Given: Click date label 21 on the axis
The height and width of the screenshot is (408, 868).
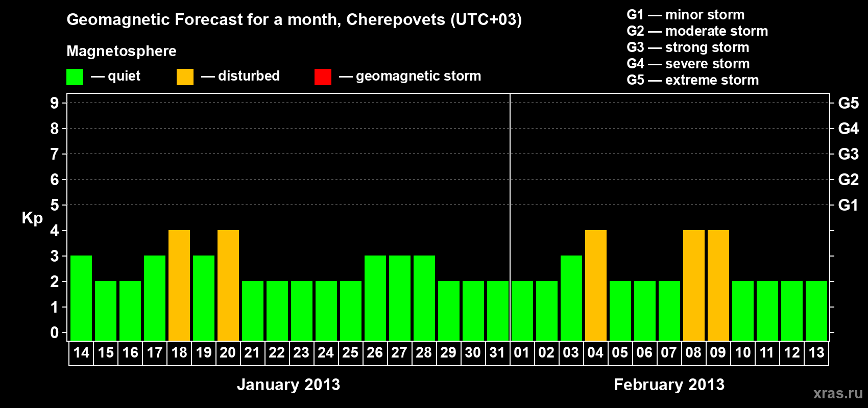Looking at the screenshot, I should [x=252, y=353].
